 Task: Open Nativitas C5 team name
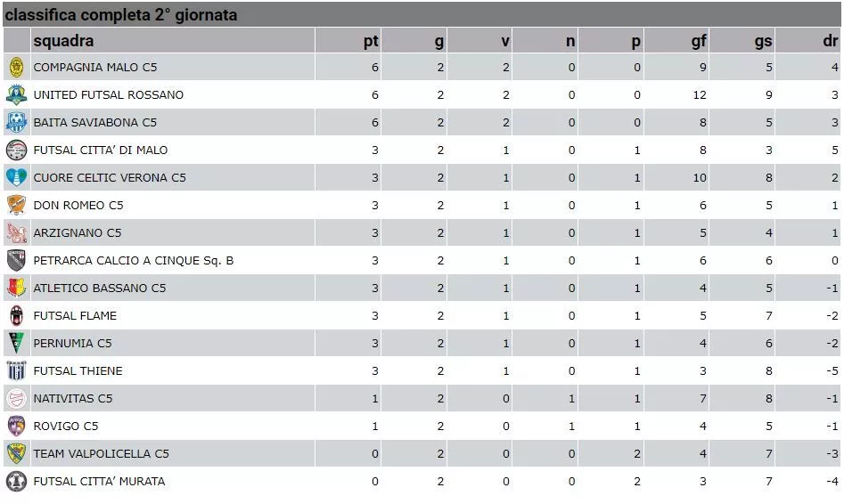pos(73,399)
